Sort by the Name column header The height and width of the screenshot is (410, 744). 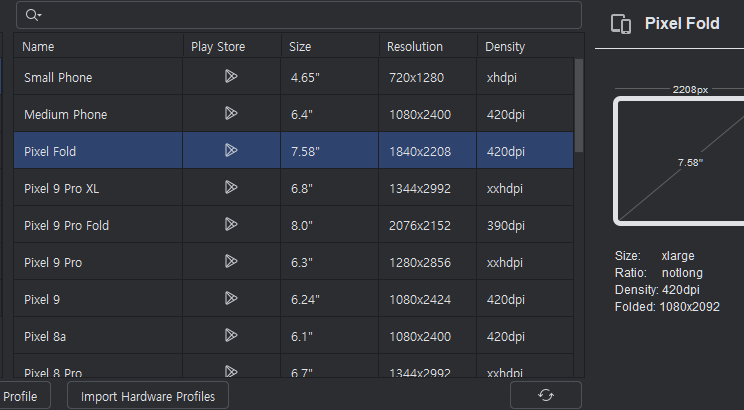point(98,47)
